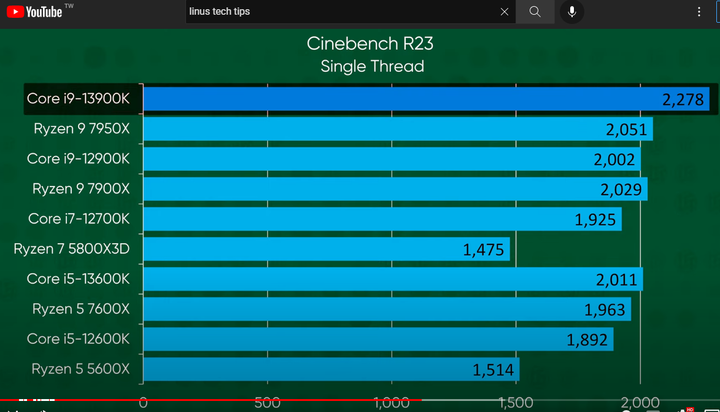Seek the video using the red progress bar
The height and width of the screenshot is (412, 720).
click(x=211, y=400)
